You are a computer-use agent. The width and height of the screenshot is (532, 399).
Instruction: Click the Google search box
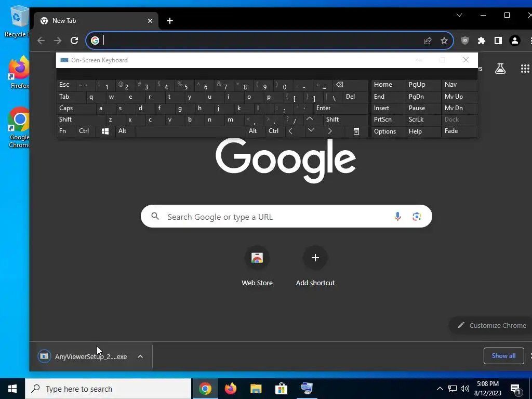[286, 217]
